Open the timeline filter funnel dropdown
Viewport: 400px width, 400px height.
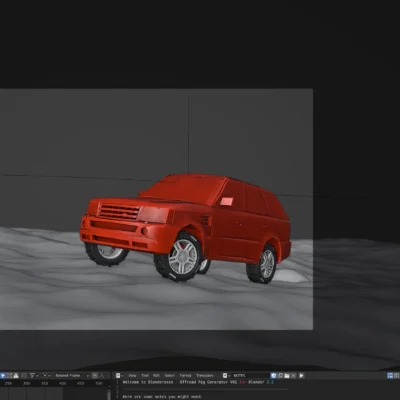tap(34, 375)
